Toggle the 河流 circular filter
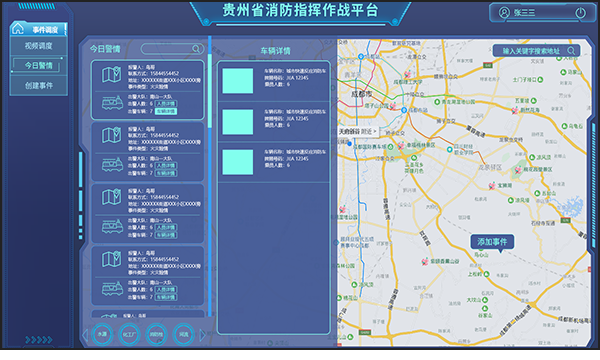 coord(184,334)
